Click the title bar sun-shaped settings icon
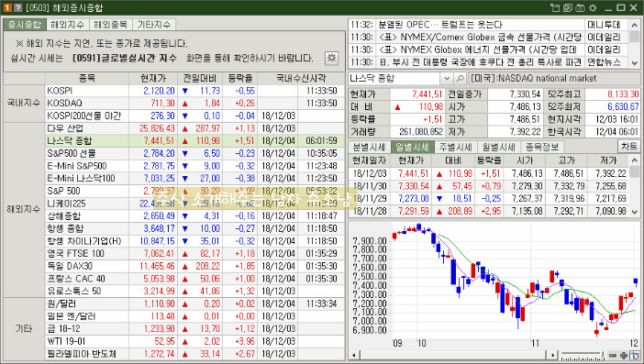 [593, 7]
